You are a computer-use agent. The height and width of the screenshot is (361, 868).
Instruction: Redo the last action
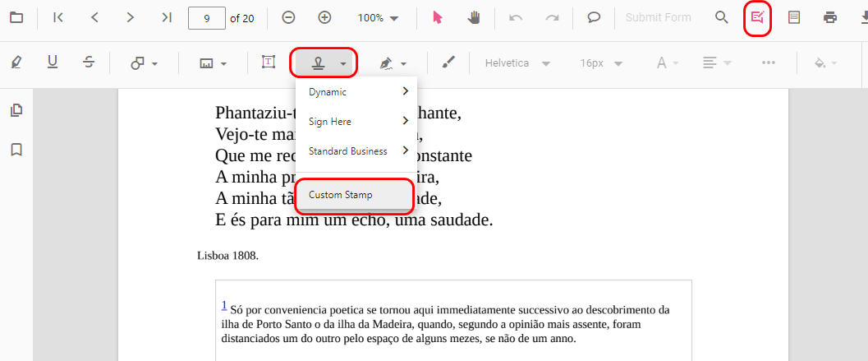tap(552, 18)
